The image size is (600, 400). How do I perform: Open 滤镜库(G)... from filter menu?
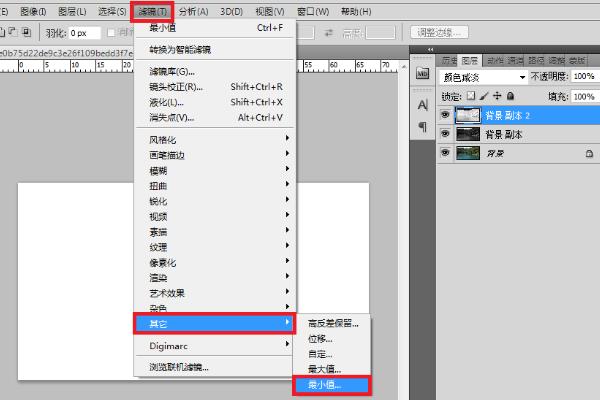215,71
